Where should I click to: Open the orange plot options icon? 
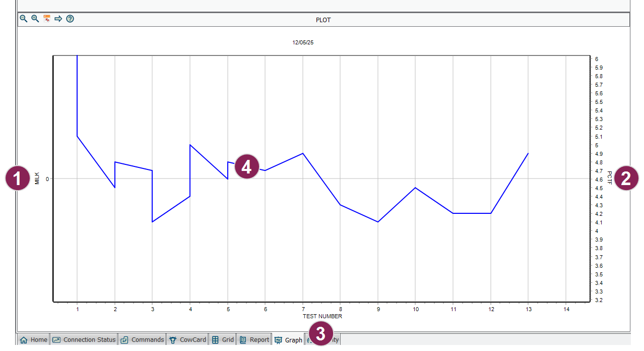pyautogui.click(x=47, y=19)
